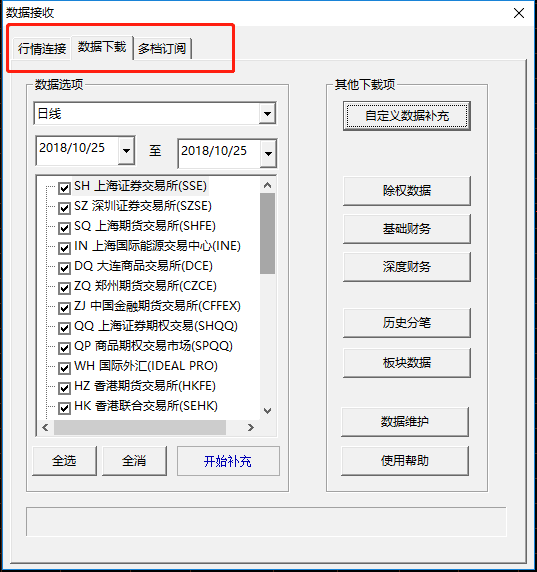Image resolution: width=537 pixels, height=572 pixels.
Task: Toggle QQ 上海证券期权交易(SHQQ) checkbox
Action: tap(64, 328)
